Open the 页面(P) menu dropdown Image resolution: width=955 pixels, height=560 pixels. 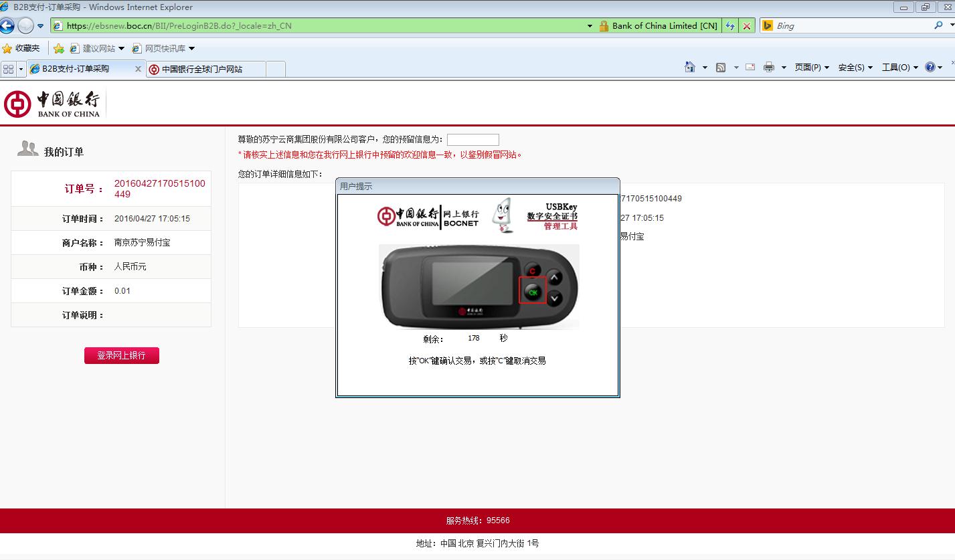point(811,67)
